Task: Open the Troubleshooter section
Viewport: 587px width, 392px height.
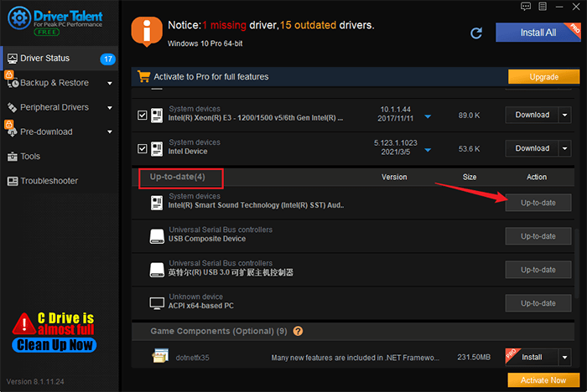Action: click(x=60, y=181)
